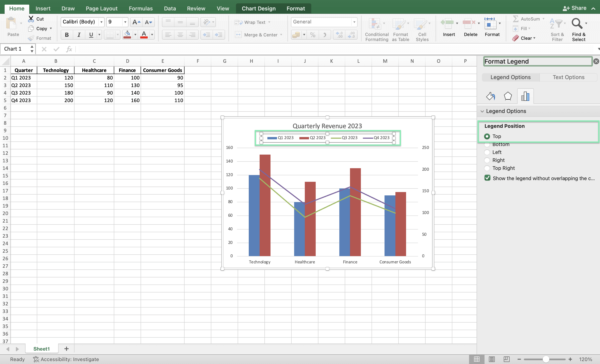Apply the fill color bucket
This screenshot has height=364, width=600.
point(127,35)
